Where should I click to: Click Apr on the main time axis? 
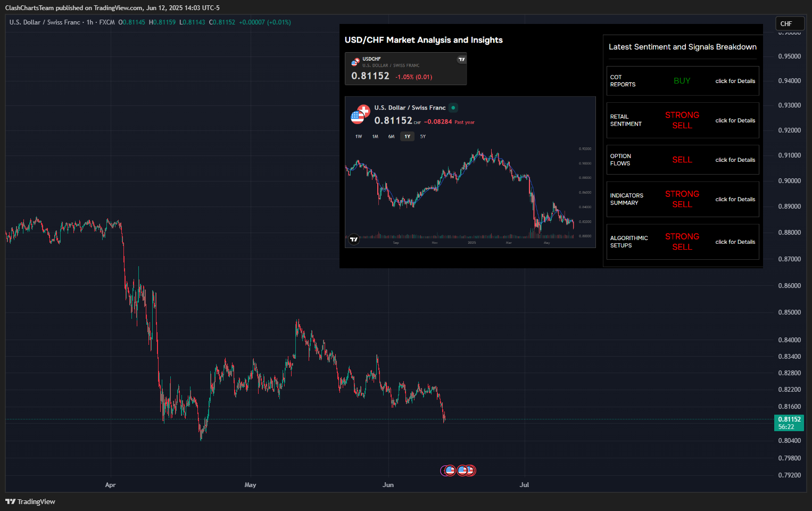110,485
